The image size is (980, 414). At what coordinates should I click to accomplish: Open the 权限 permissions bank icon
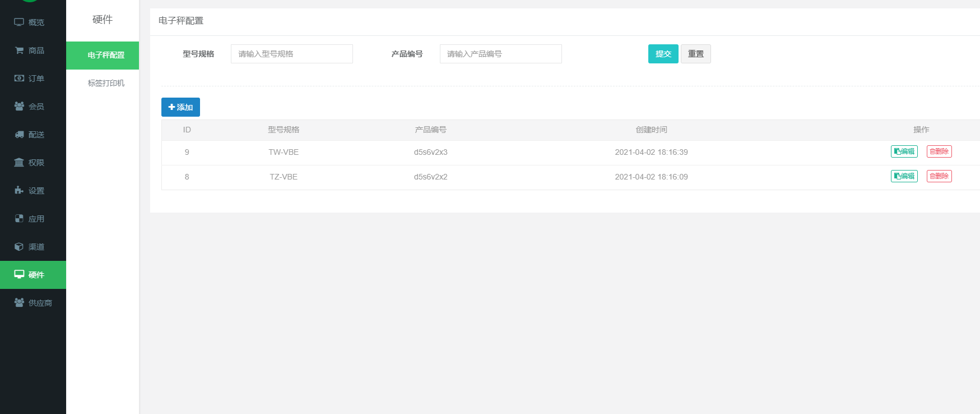click(19, 163)
